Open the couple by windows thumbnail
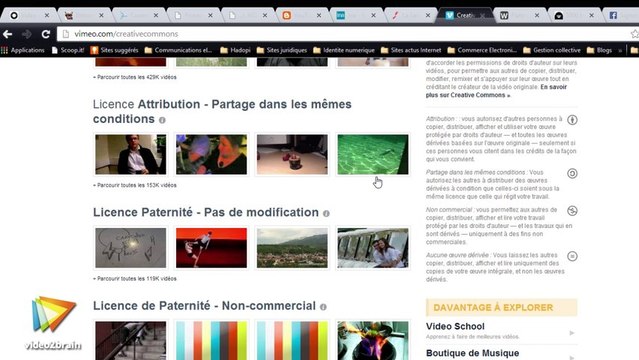639x360 pixels. coord(372,248)
